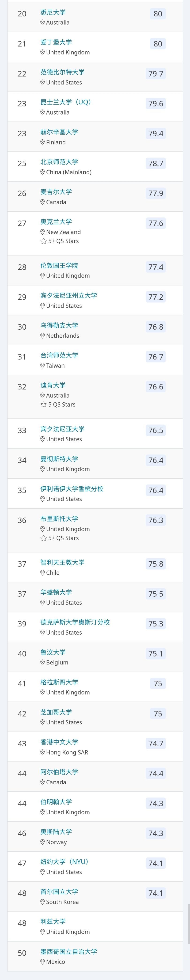Click the star icon for 奥克兰大学 QS Stars
This screenshot has width=190, height=980.
(x=43, y=241)
